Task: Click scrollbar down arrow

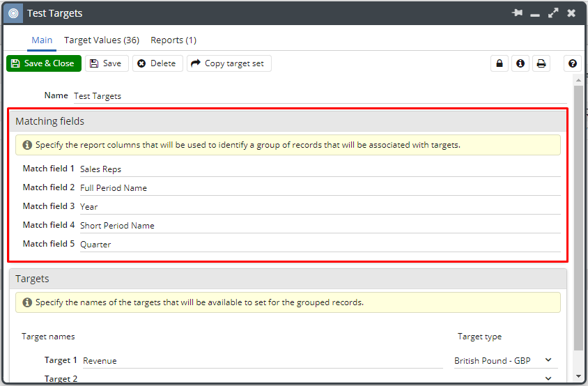Action: [578, 376]
